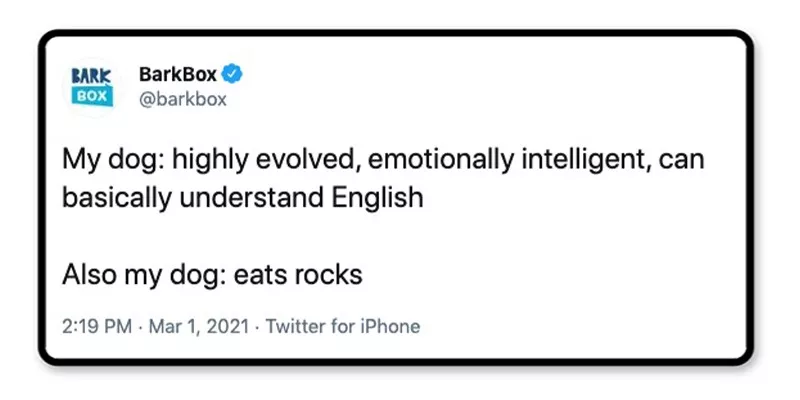This screenshot has height=400, width=800.
Task: Open the BarkBox display name
Action: (x=178, y=75)
